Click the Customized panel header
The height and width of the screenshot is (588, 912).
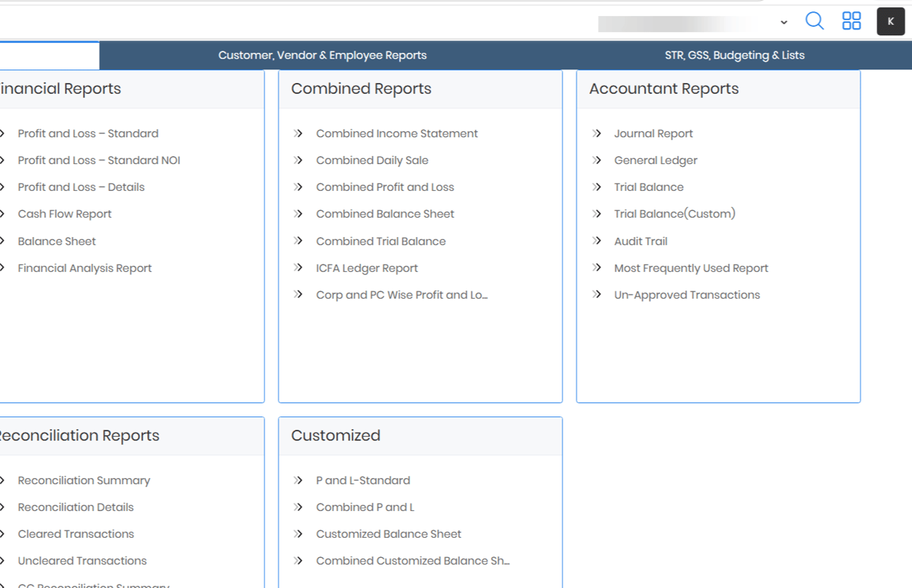tap(421, 436)
